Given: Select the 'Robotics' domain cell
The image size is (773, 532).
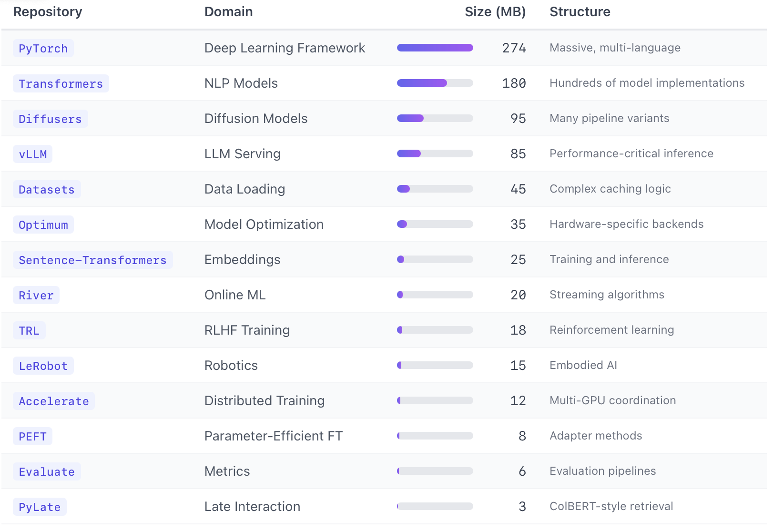Looking at the screenshot, I should (231, 366).
